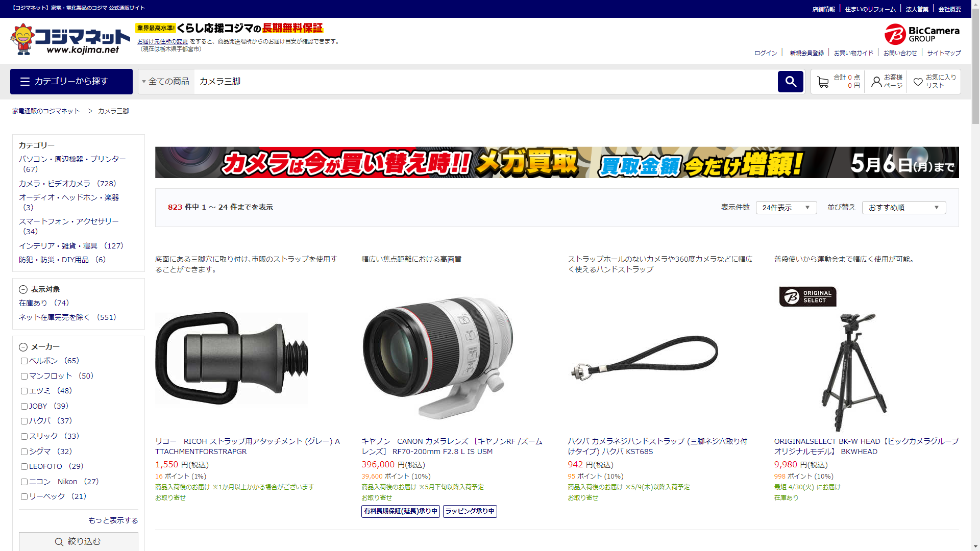Viewport: 980px width, 551px height.
Task: Click the もっと表示する link
Action: click(x=113, y=520)
